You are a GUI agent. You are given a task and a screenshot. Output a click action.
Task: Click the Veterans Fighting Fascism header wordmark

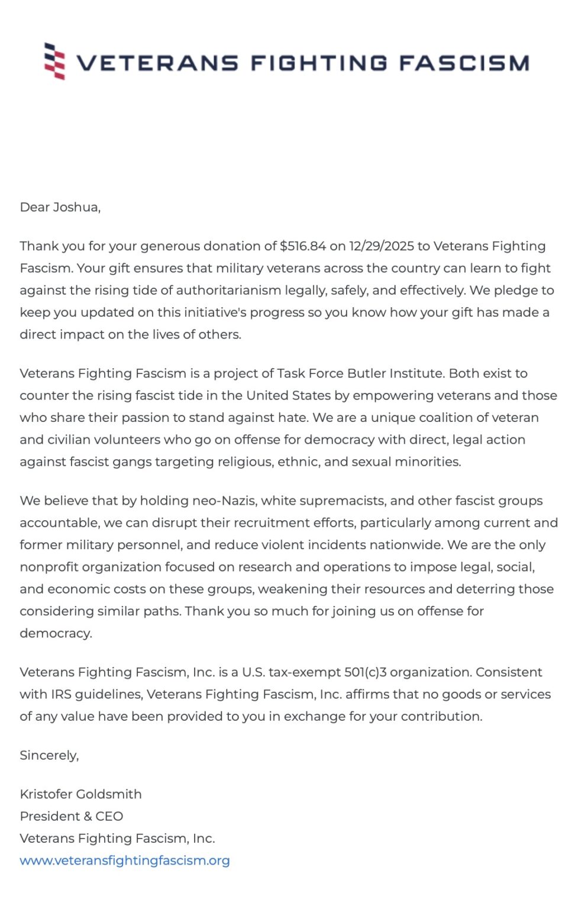pos(302,63)
